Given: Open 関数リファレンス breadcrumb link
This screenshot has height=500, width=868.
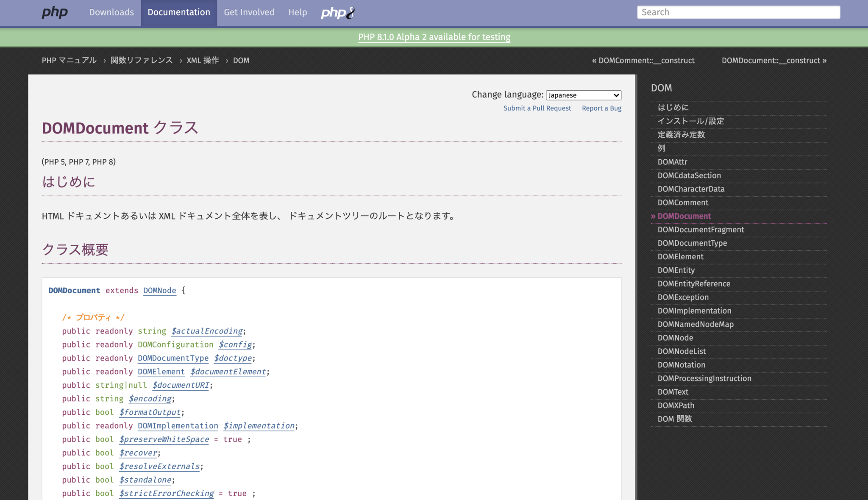Looking at the screenshot, I should point(141,60).
